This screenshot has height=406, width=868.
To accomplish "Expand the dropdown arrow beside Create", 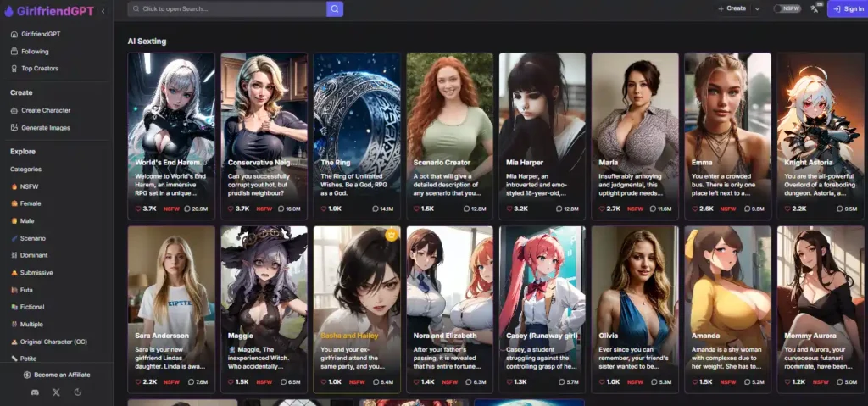I will point(757,8).
